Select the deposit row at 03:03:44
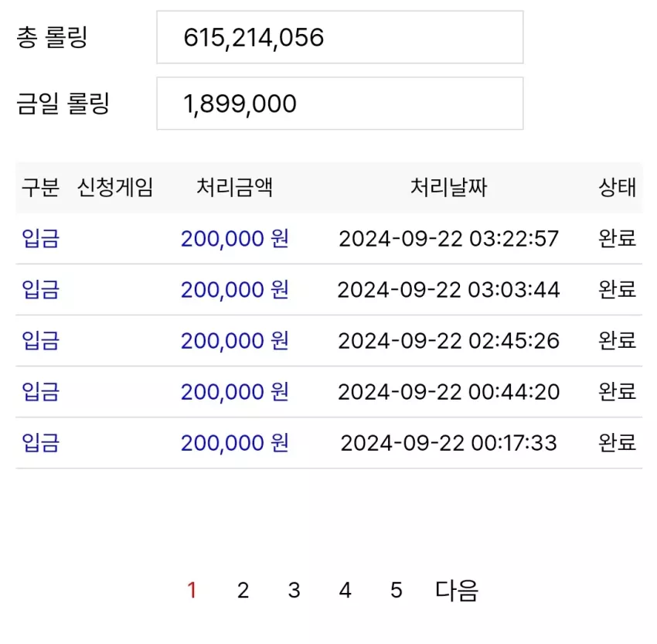The height and width of the screenshot is (644, 657). click(329, 289)
